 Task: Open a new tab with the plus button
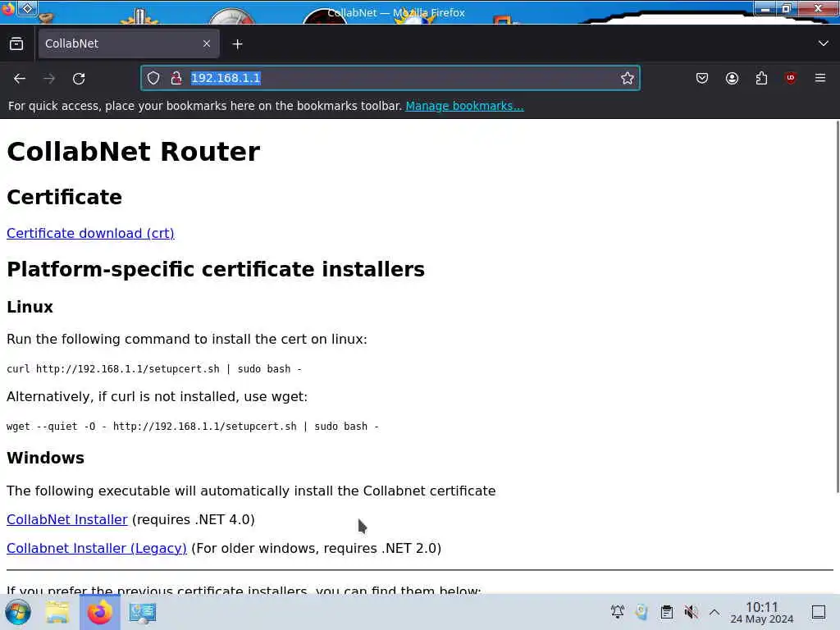point(237,44)
